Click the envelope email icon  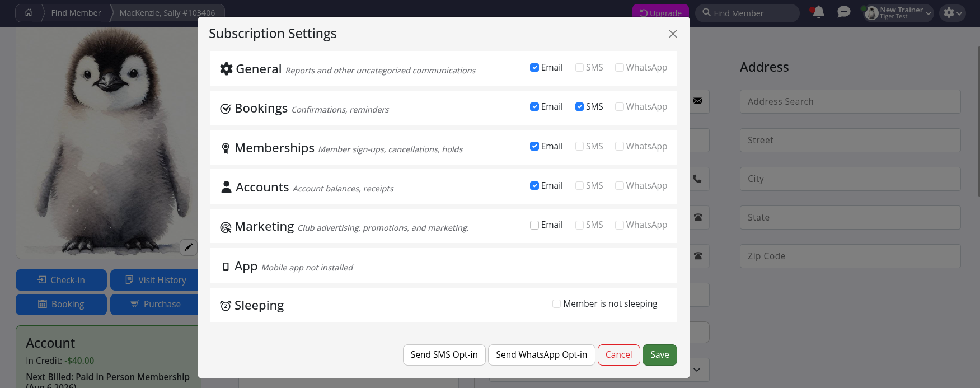697,101
